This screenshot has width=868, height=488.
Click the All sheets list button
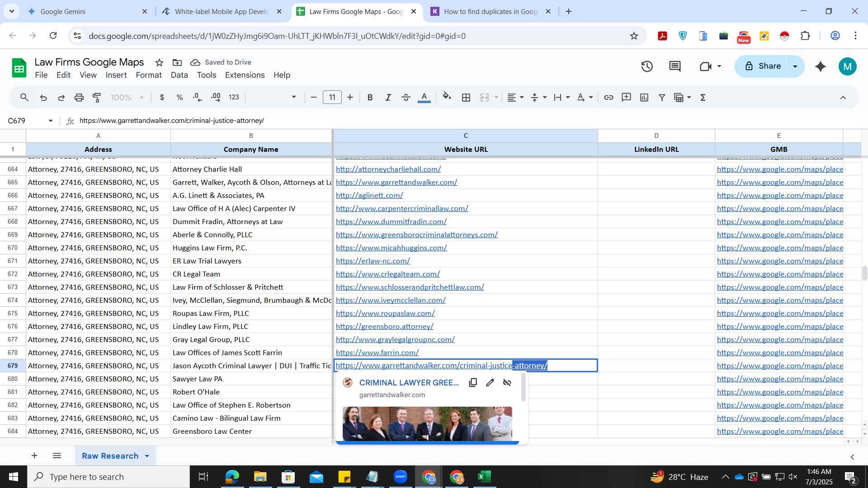[x=57, y=456]
